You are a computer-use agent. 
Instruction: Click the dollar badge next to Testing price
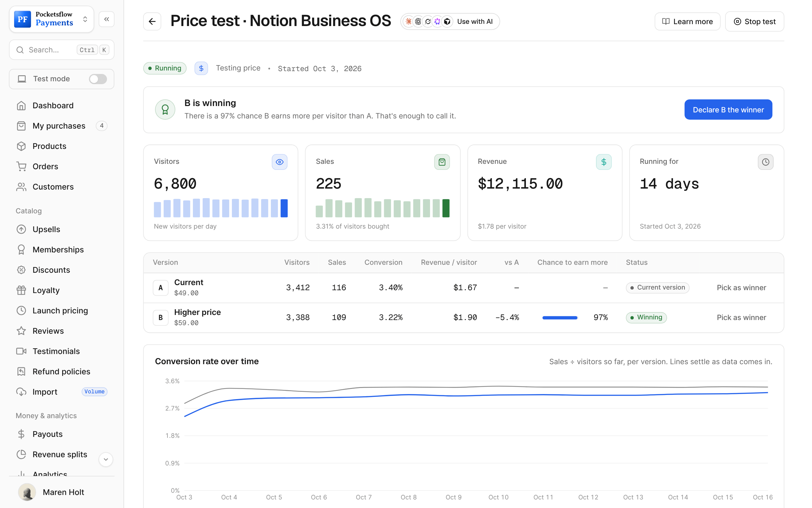[201, 68]
